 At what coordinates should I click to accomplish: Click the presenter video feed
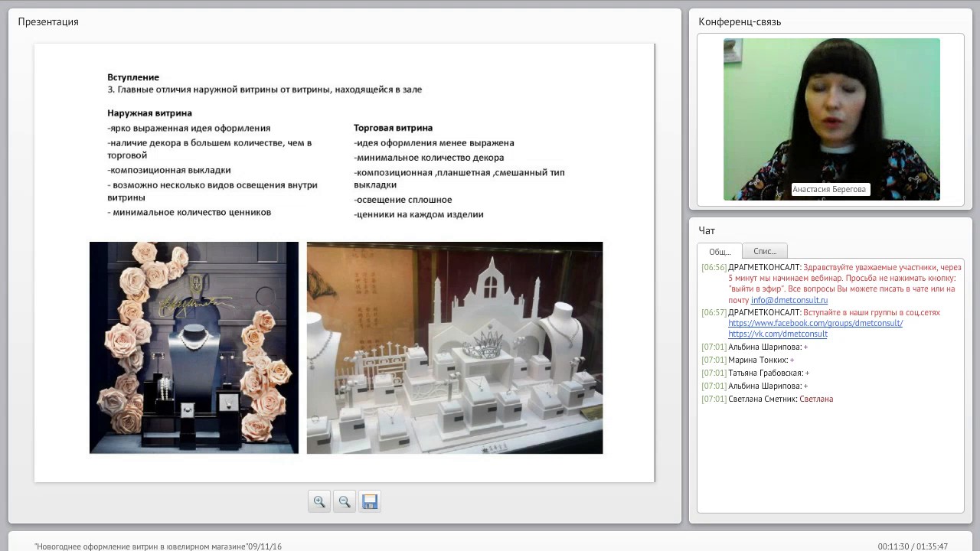[831, 119]
